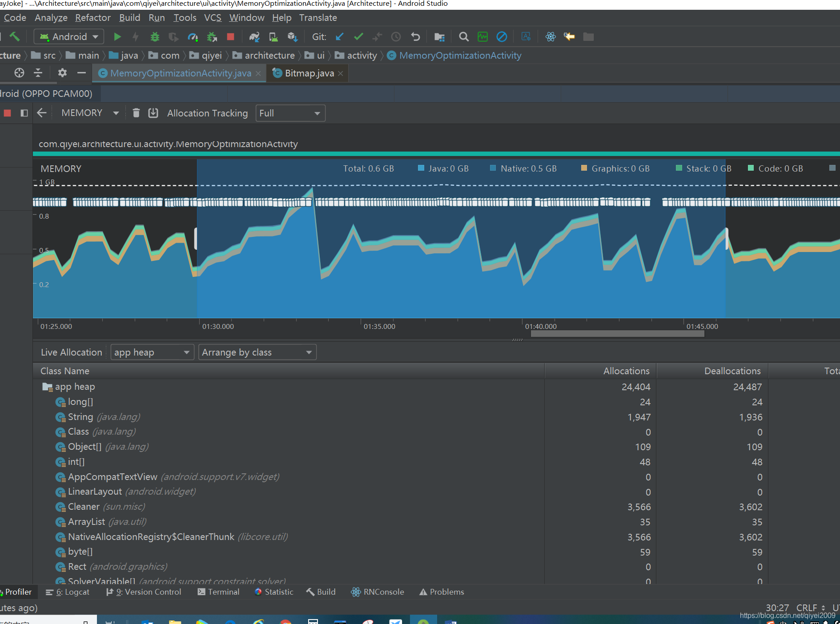Click the Make Project hammer icon
This screenshot has width=840, height=624.
click(x=14, y=36)
